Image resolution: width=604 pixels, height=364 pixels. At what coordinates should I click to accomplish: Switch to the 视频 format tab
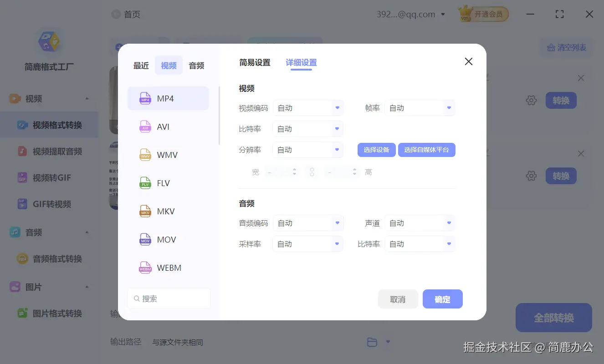[x=169, y=66]
